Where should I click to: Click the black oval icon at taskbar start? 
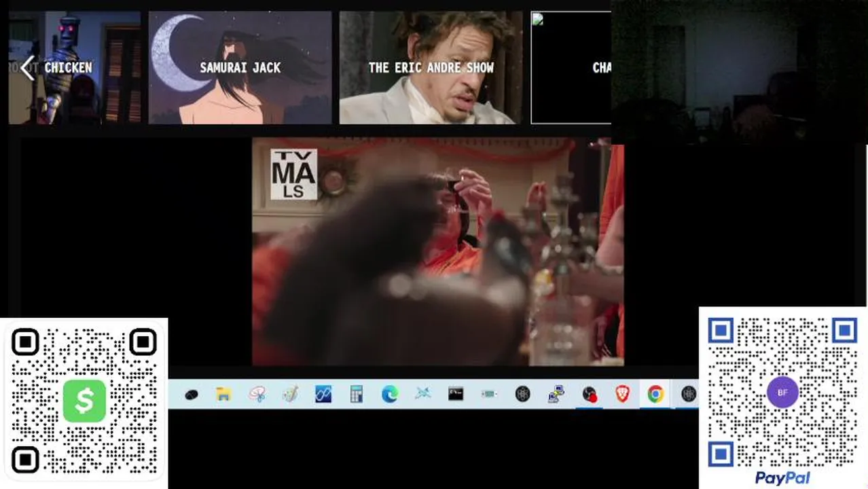click(x=191, y=395)
